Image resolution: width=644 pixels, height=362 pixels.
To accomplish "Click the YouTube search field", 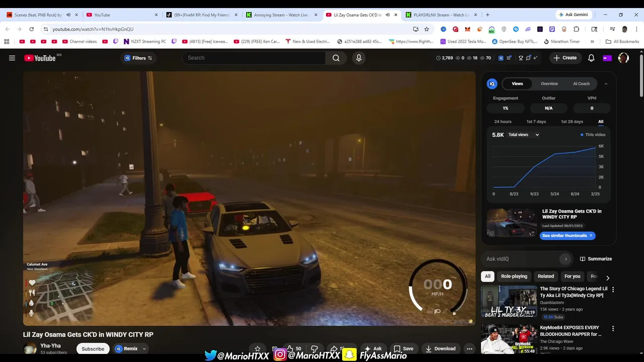I will (x=254, y=58).
